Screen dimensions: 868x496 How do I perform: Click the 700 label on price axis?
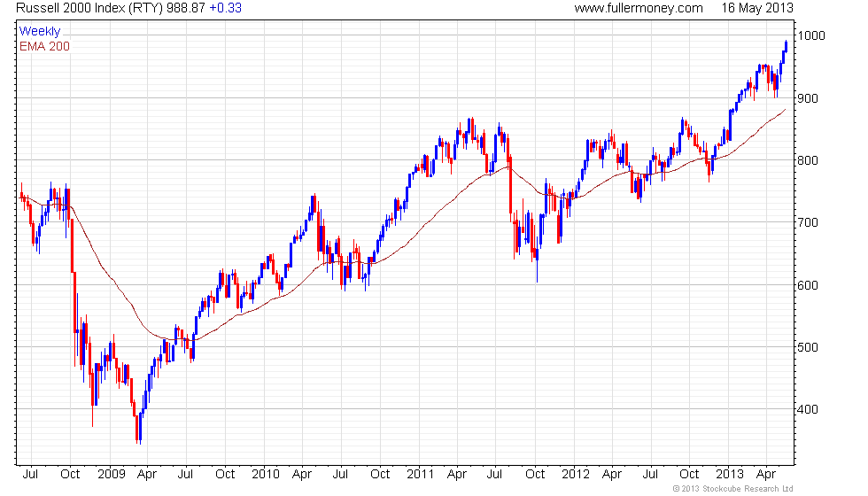pyautogui.click(x=808, y=222)
